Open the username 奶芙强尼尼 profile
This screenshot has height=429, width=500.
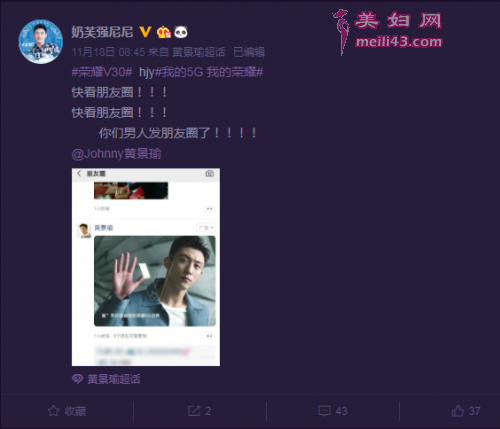pyautogui.click(x=102, y=32)
